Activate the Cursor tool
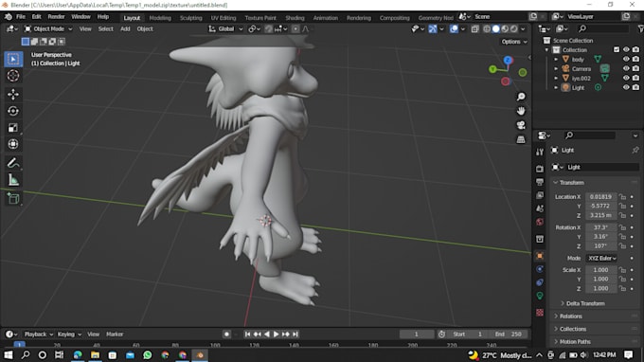The height and width of the screenshot is (362, 644). point(13,76)
